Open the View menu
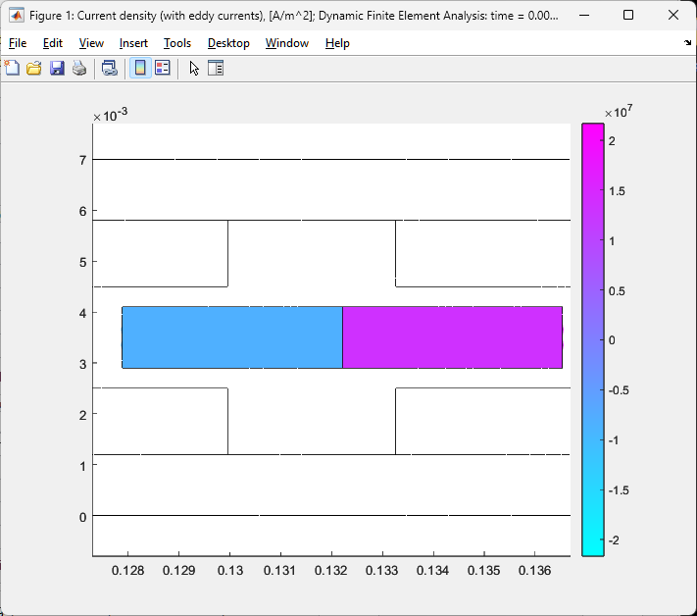 coord(91,43)
